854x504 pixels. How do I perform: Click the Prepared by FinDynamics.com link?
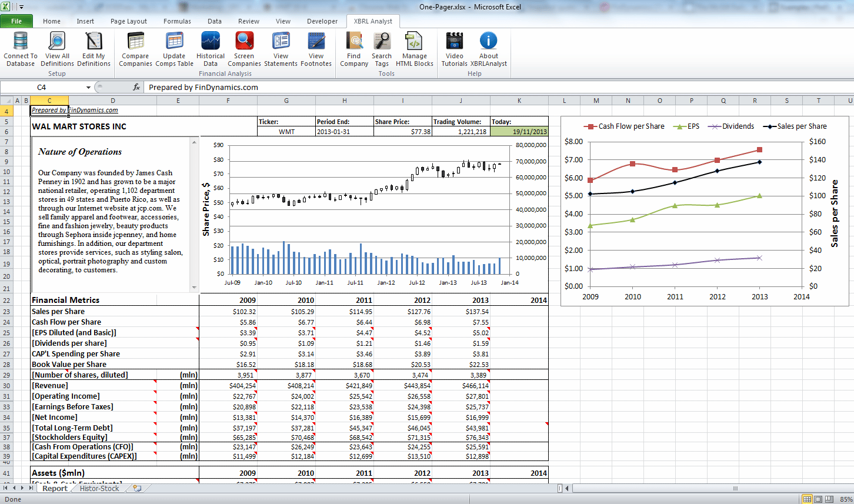75,110
